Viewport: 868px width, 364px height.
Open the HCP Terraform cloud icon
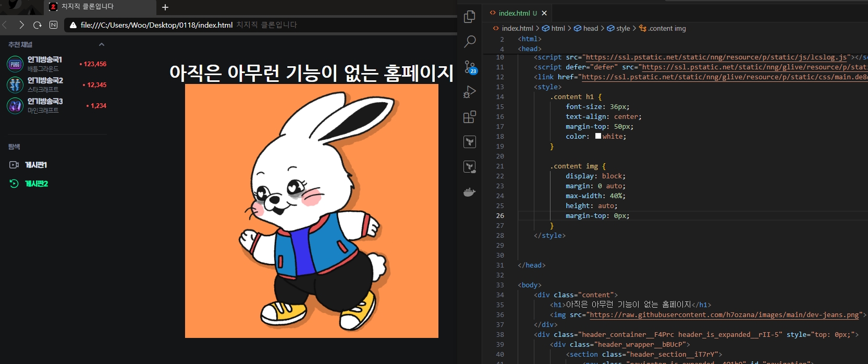coord(470,167)
